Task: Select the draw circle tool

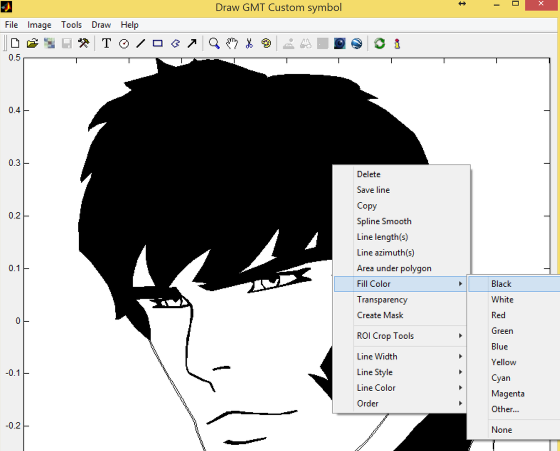Action: (124, 44)
